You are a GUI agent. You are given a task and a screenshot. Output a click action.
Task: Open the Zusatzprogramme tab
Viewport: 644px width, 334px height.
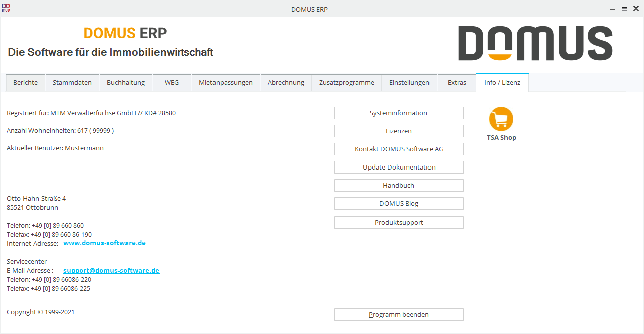[347, 83]
